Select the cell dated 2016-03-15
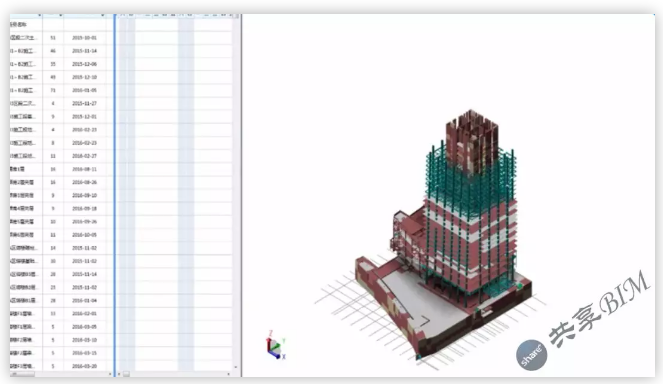The height and width of the screenshot is (384, 663). pyautogui.click(x=85, y=353)
